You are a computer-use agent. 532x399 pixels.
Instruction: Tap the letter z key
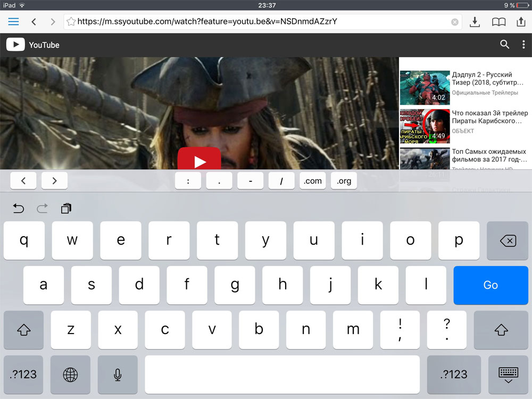pyautogui.click(x=71, y=330)
